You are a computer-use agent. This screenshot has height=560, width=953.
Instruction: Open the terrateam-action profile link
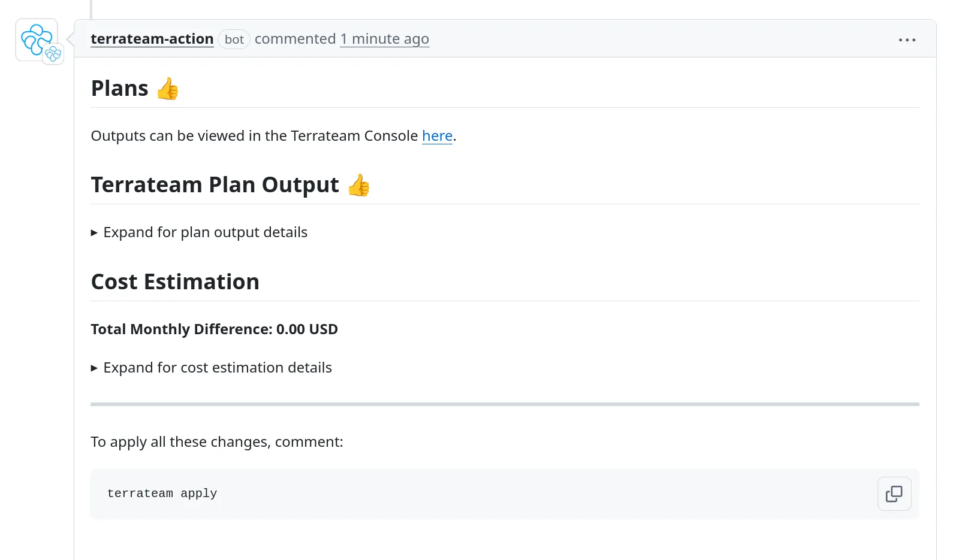click(152, 39)
